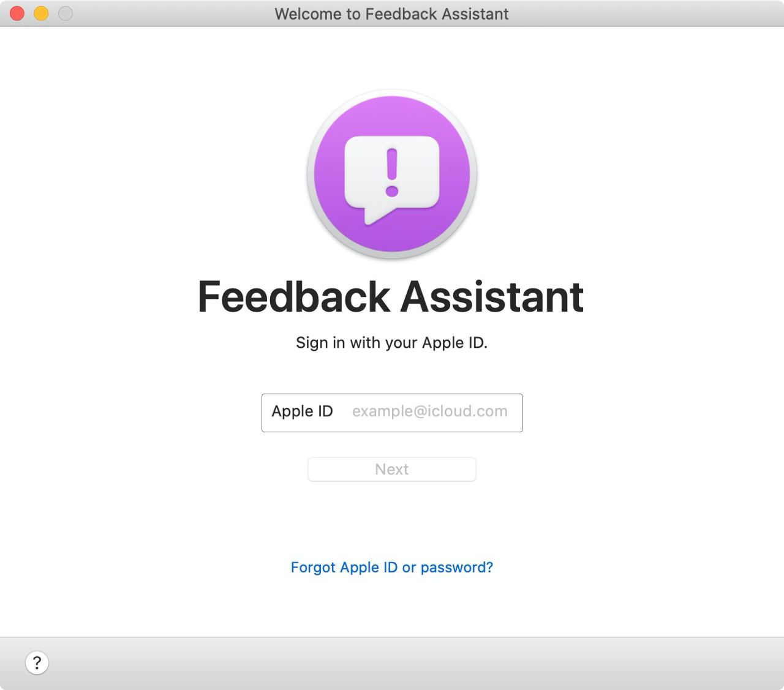Click the purple Feedback Assistant app icon
Screen dimensions: 784x690
(392, 174)
